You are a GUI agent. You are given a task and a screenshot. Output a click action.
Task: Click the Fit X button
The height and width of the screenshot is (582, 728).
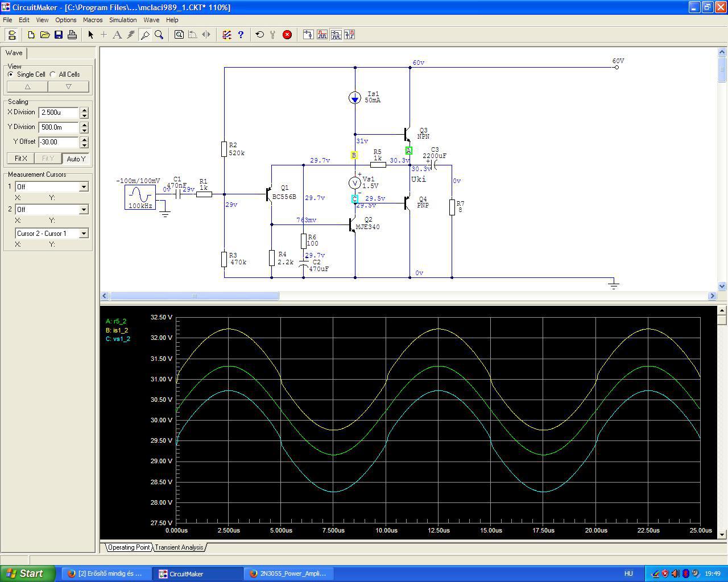(x=21, y=159)
